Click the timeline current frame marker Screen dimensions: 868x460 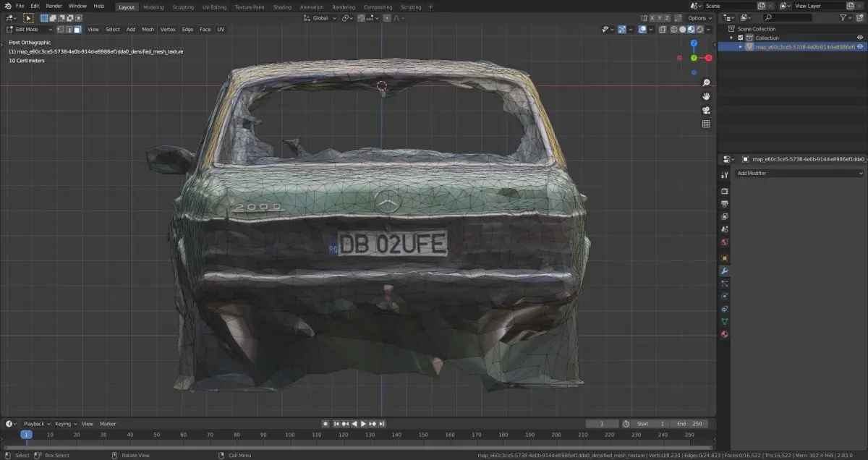coord(26,435)
